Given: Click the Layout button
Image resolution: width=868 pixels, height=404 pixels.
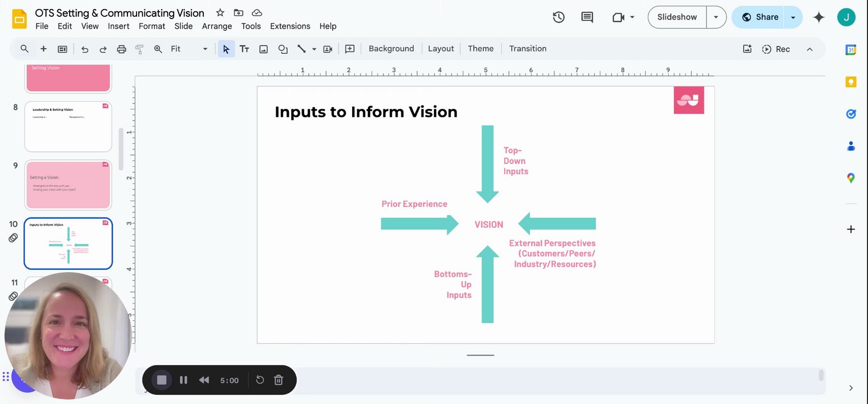Looking at the screenshot, I should pos(441,49).
